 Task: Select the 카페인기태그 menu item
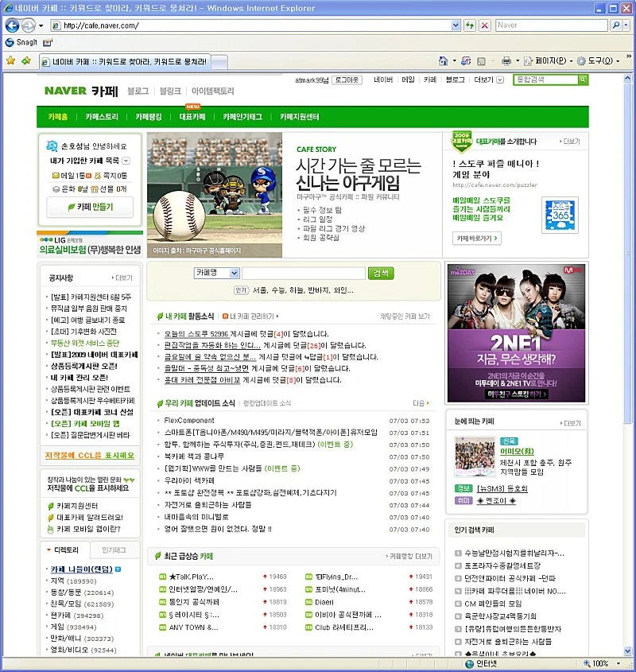coord(242,117)
